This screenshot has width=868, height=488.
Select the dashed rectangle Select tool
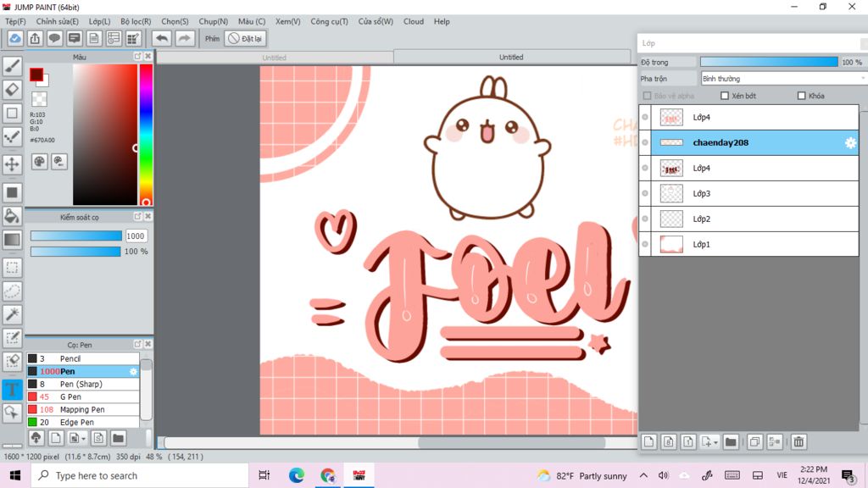(12, 268)
